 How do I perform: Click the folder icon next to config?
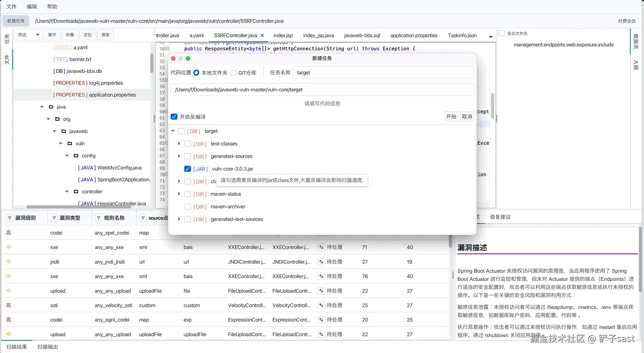click(x=76, y=156)
